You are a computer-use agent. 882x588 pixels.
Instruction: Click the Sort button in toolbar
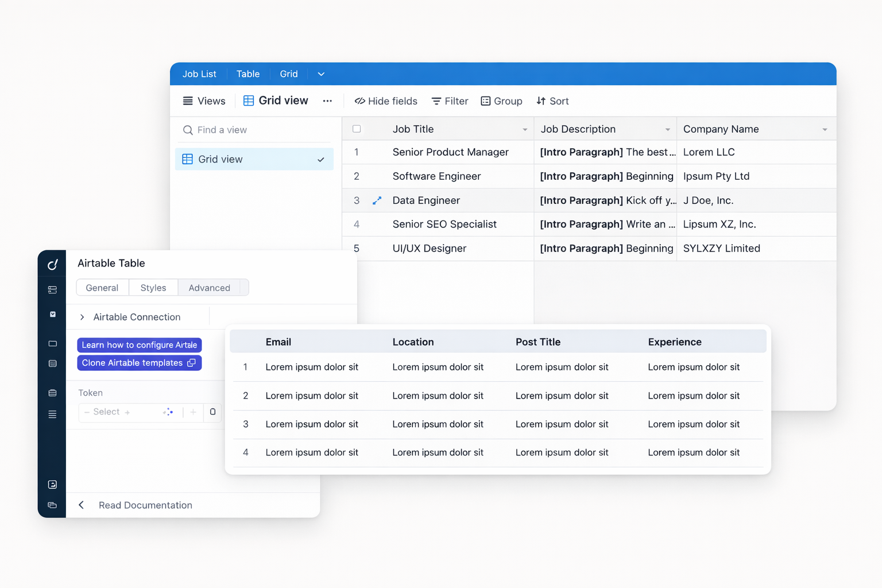click(x=552, y=101)
